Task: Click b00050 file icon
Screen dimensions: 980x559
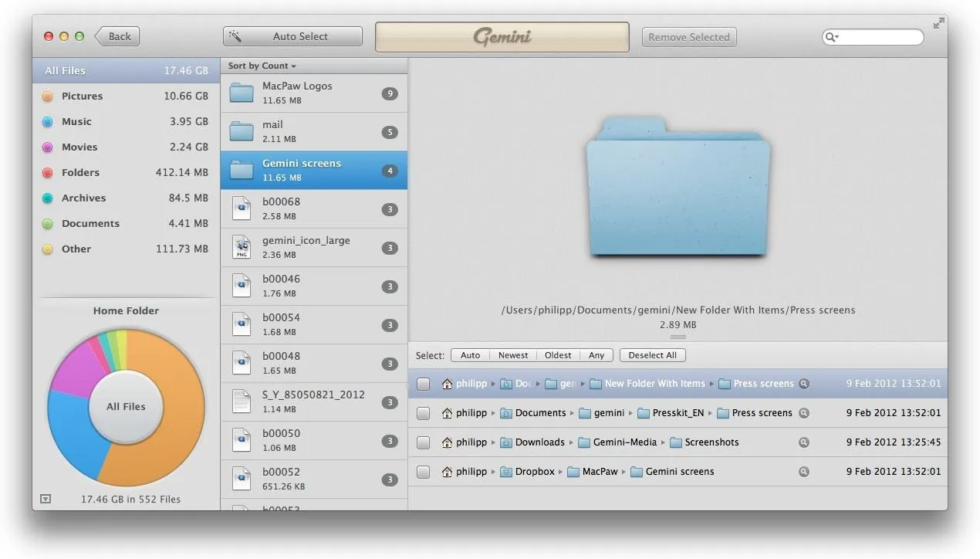Action: tap(242, 441)
